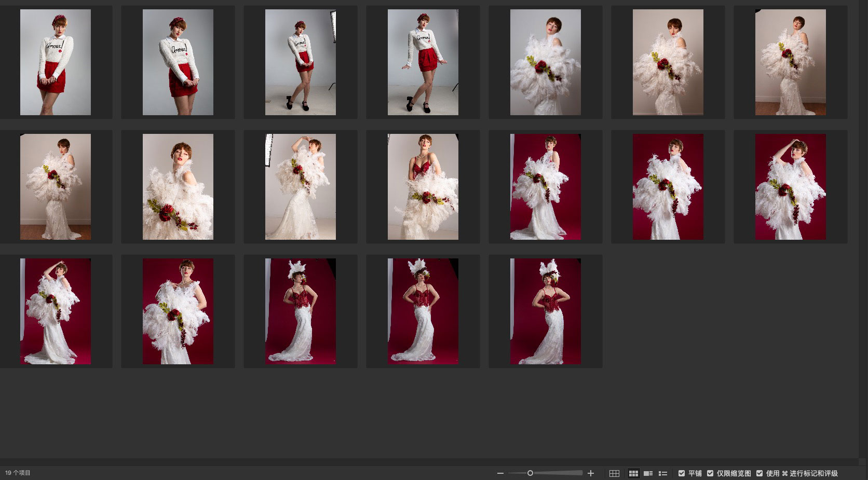Switch to thumbnail view mode icon
This screenshot has width=868, height=480.
pyautogui.click(x=633, y=473)
